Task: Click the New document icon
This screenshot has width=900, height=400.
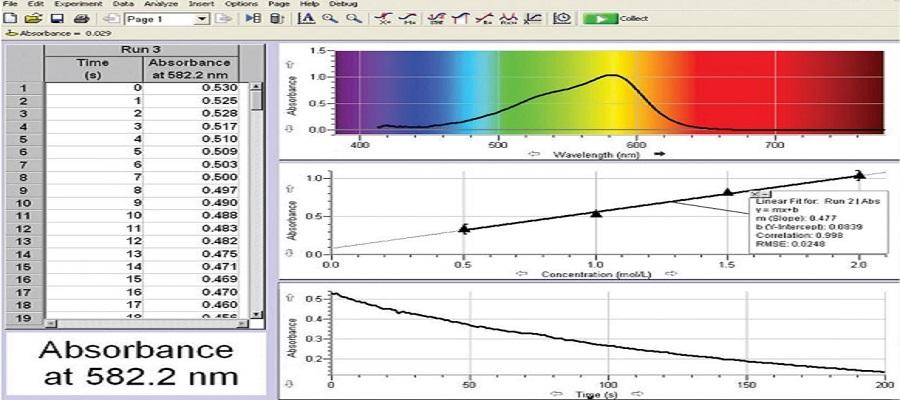Action: coord(10,19)
